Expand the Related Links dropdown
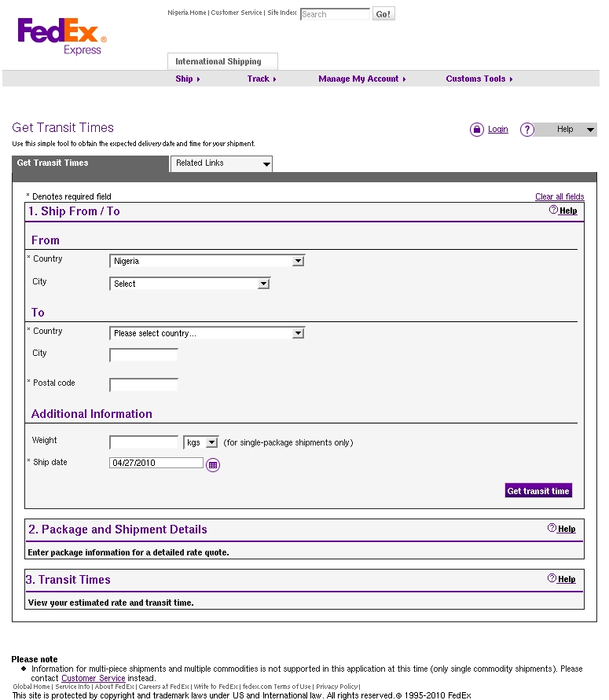This screenshot has height=700, width=609. click(222, 163)
